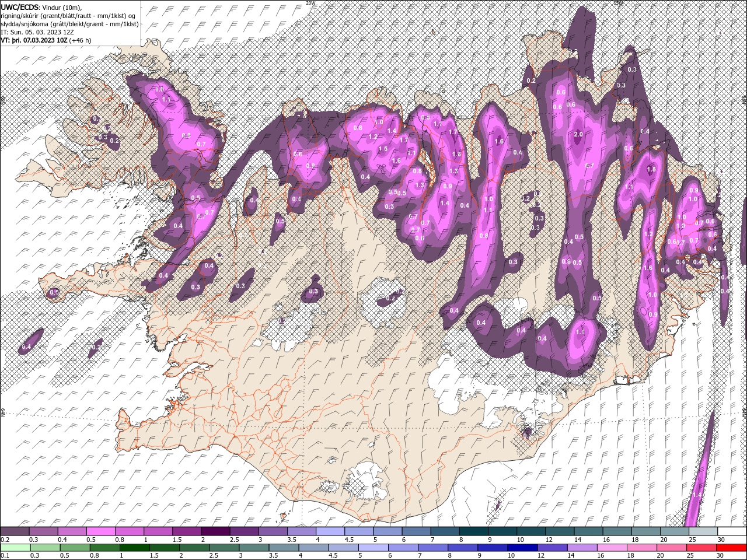Click the 0.1 label in the rain legend row

[x=4, y=556]
